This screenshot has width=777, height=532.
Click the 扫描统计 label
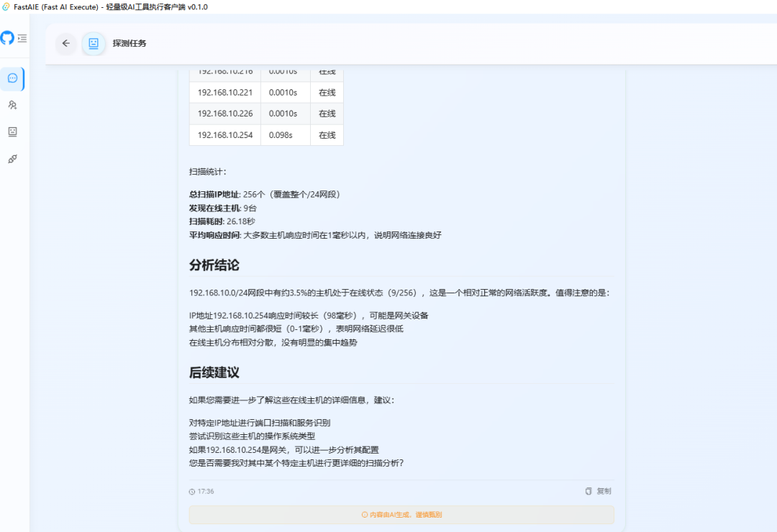(x=208, y=172)
